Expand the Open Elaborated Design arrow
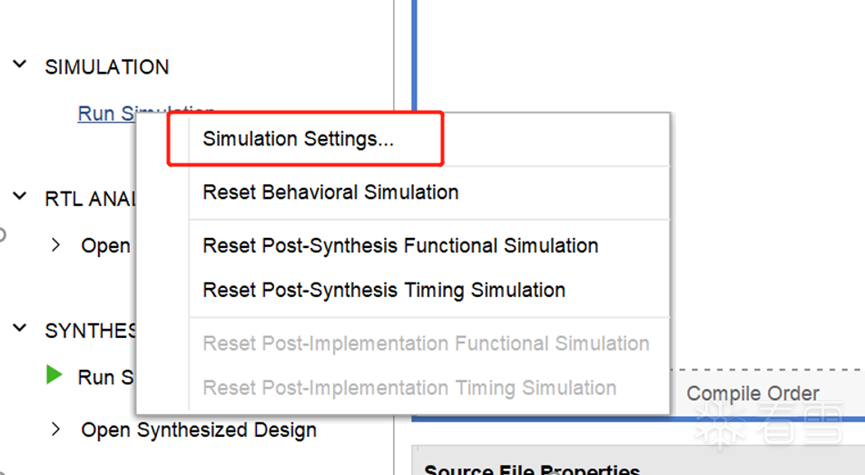 [56, 244]
